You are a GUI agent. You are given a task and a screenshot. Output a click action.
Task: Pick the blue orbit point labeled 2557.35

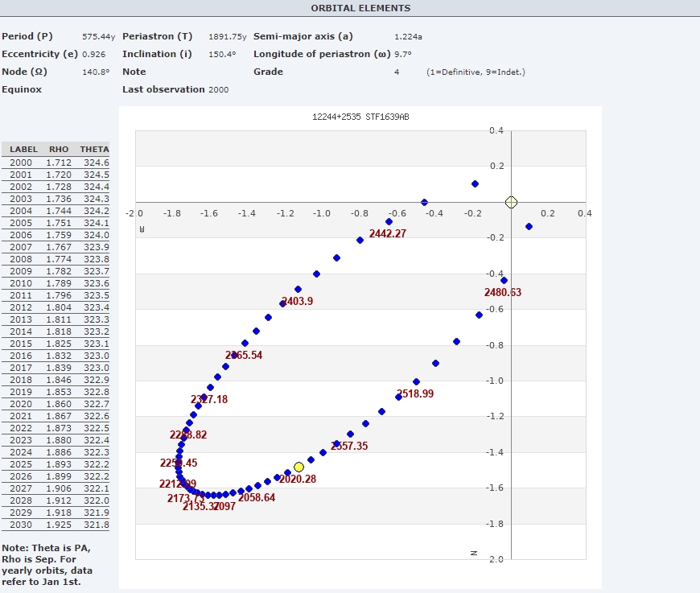337,443
